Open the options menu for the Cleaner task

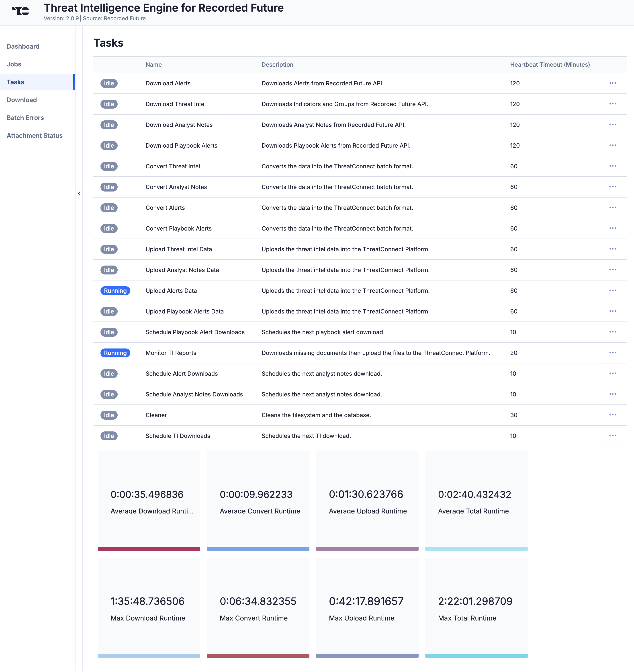click(613, 415)
